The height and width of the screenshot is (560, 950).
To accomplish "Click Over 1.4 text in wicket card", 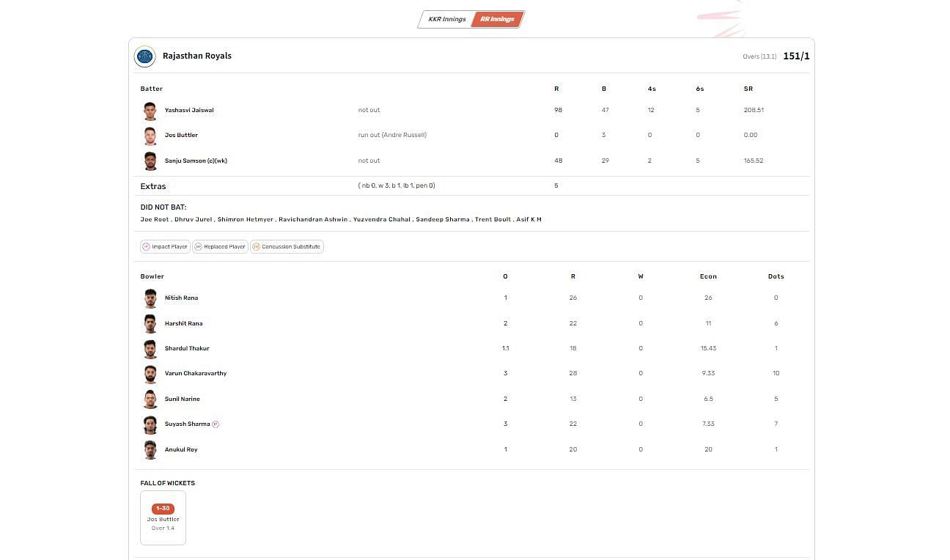I will [x=163, y=528].
